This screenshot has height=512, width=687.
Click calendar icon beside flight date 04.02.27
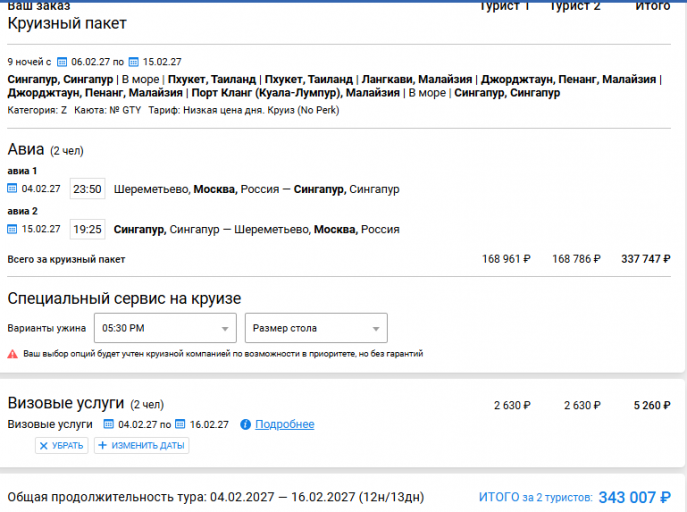(12, 189)
